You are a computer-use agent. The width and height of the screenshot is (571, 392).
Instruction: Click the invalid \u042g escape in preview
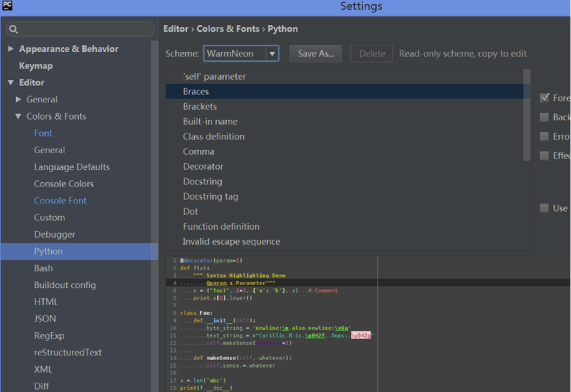point(361,335)
